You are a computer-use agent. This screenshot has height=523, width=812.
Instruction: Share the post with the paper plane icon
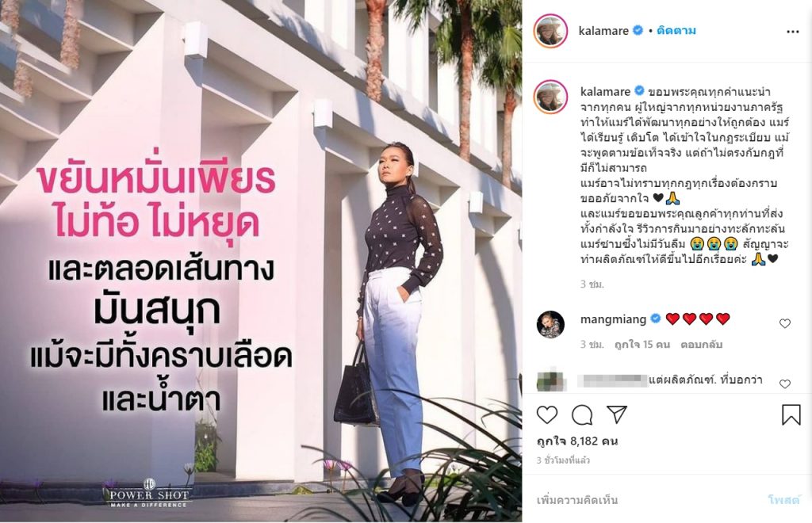pos(617,414)
